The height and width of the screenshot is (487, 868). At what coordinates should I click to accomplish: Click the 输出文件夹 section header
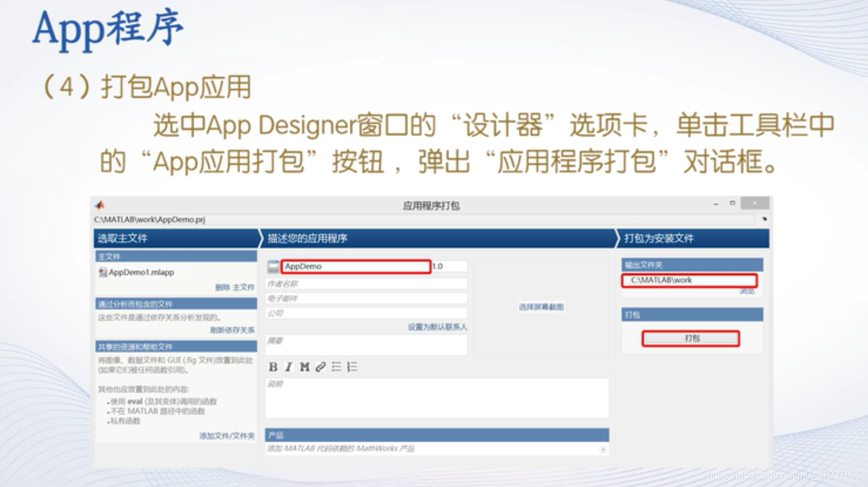[x=692, y=264]
